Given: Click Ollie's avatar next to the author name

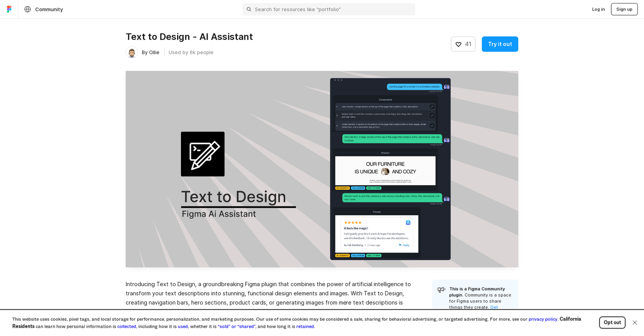Looking at the screenshot, I should 132,52.
